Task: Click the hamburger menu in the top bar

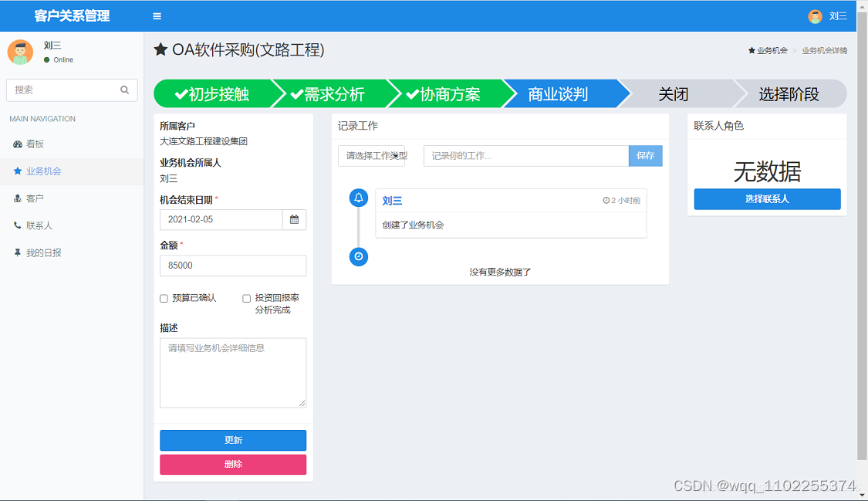Action: (156, 15)
